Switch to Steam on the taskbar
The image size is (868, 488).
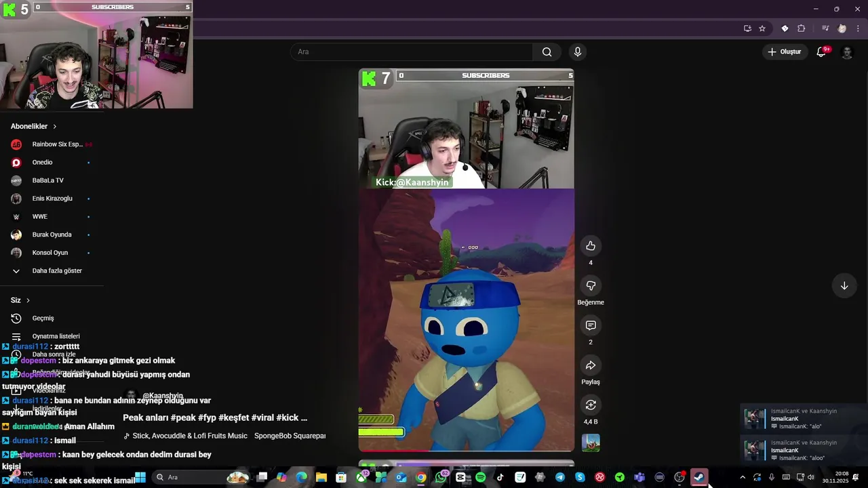coord(699,478)
